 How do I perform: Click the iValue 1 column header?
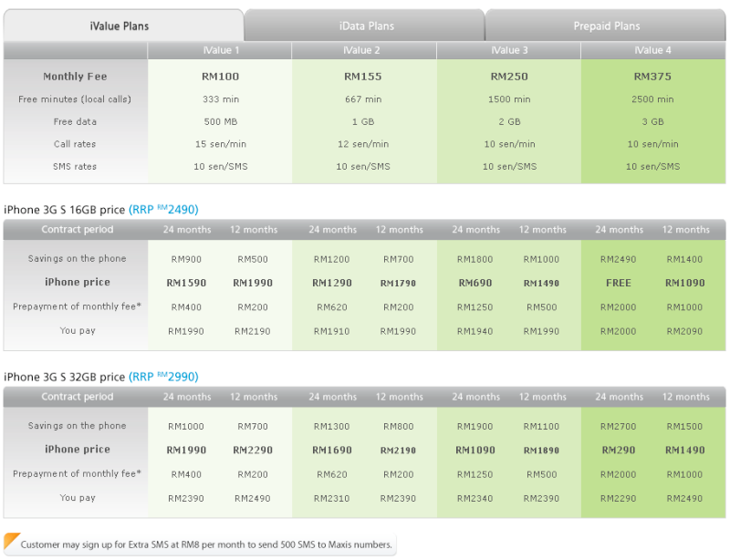click(221, 50)
